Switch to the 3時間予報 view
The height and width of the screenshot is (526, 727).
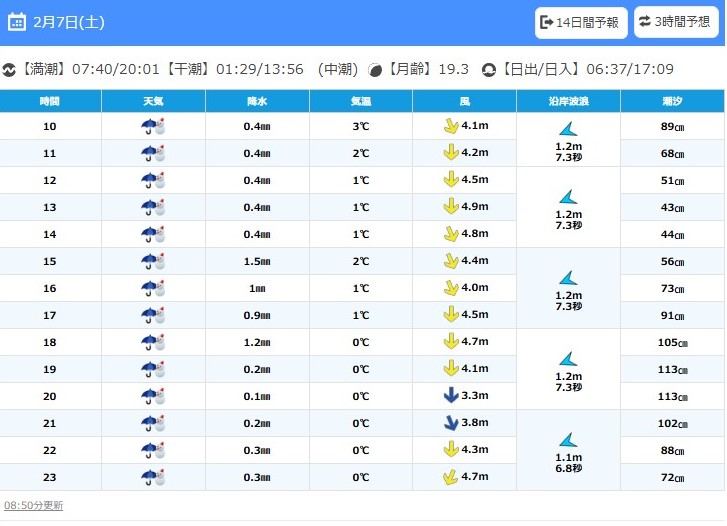[x=676, y=22]
